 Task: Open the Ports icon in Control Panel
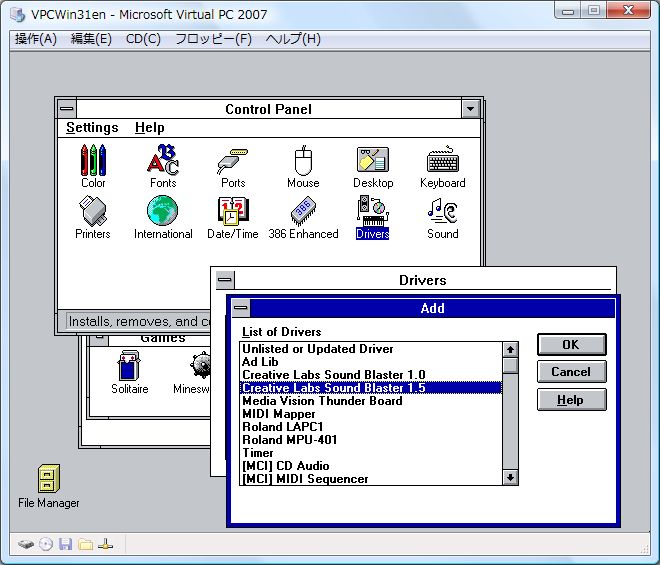233,166
